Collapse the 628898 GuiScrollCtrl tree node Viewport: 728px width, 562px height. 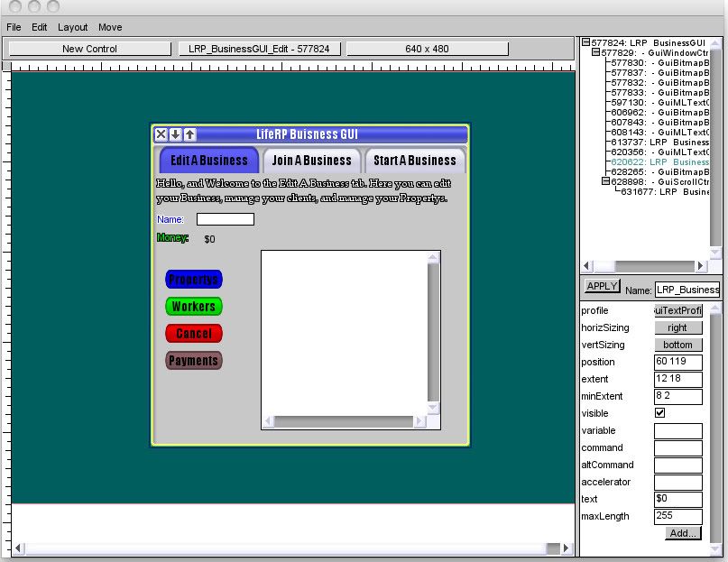pyautogui.click(x=606, y=181)
